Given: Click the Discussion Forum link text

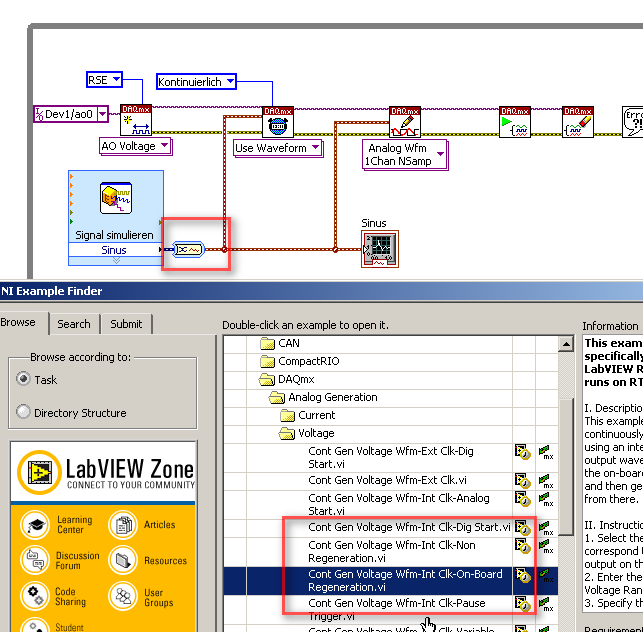Looking at the screenshot, I should tap(77, 561).
